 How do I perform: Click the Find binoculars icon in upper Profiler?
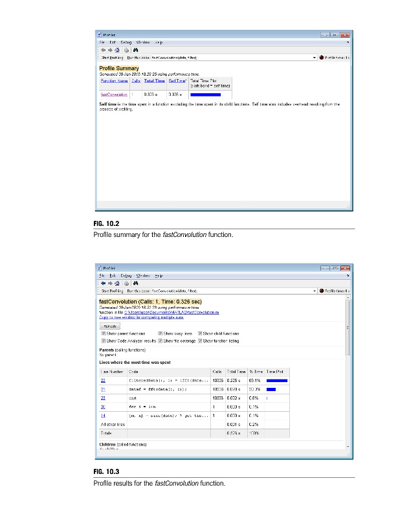(x=136, y=50)
